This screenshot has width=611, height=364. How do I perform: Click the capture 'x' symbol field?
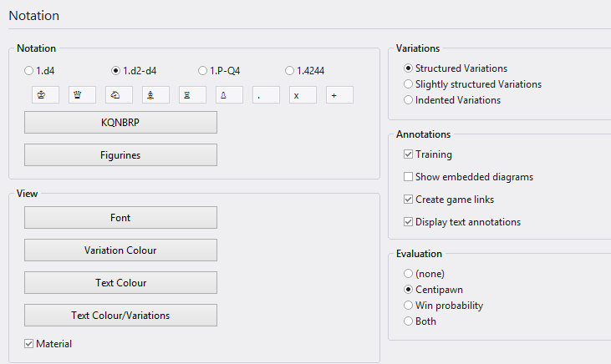303,95
